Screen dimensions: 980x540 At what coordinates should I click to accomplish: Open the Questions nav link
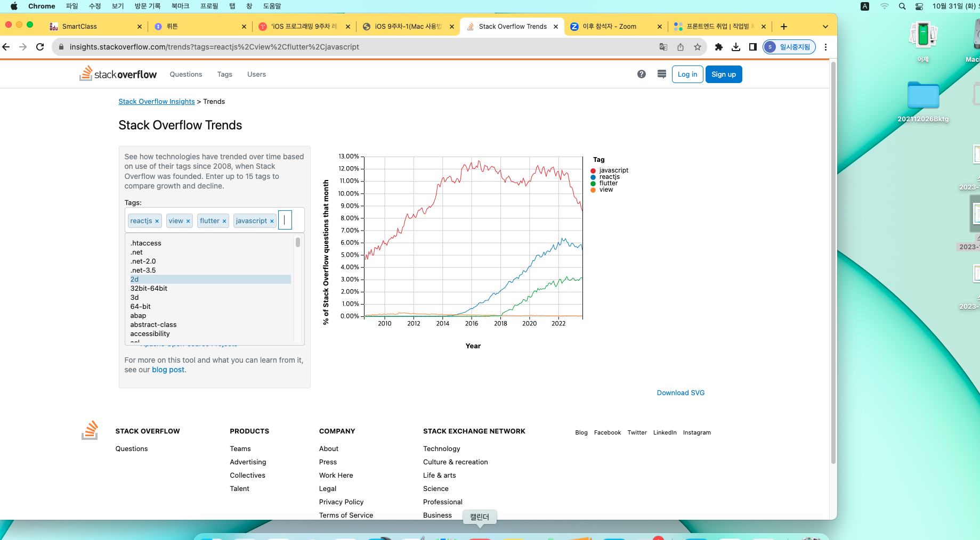pos(186,75)
